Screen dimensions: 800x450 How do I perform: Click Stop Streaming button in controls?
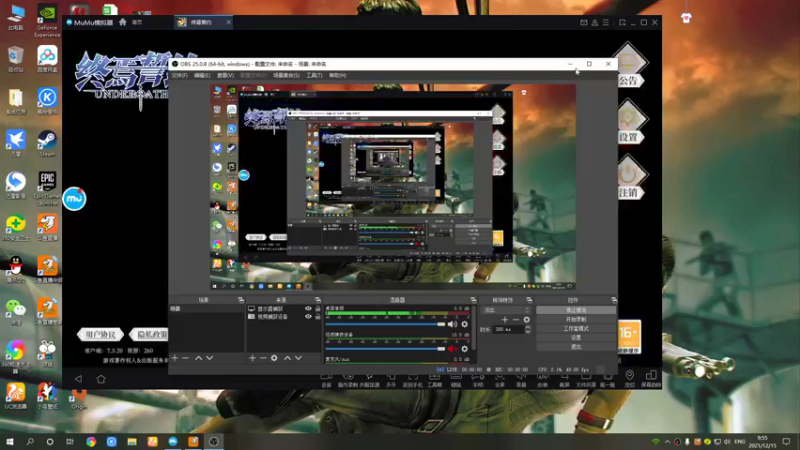tap(576, 310)
